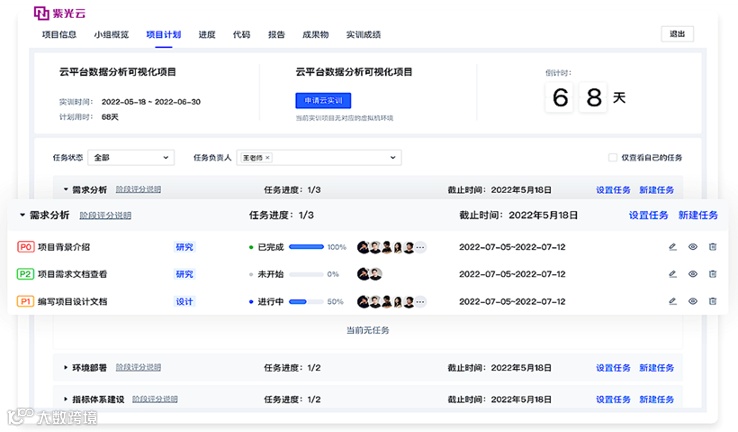Expand the 指标体系建设 section
Screen dimensions: 738x432
click(x=65, y=399)
